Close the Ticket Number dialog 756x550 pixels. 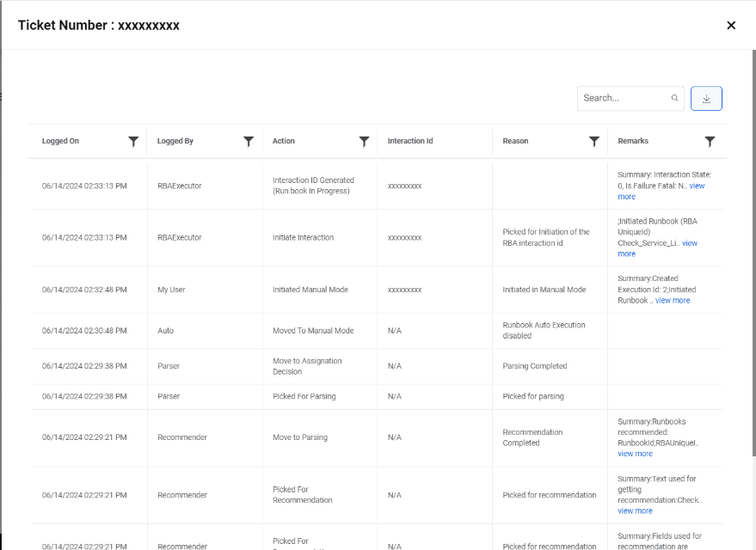pos(731,25)
